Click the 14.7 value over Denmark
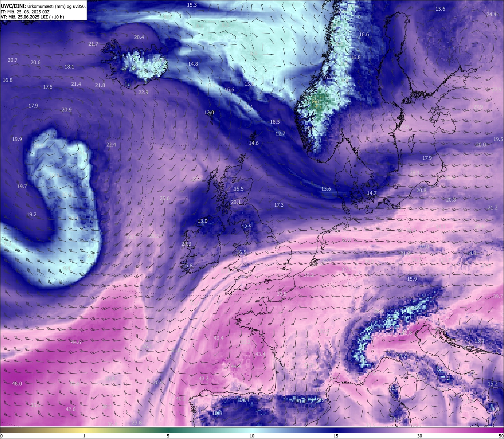504x439 pixels. click(x=372, y=193)
